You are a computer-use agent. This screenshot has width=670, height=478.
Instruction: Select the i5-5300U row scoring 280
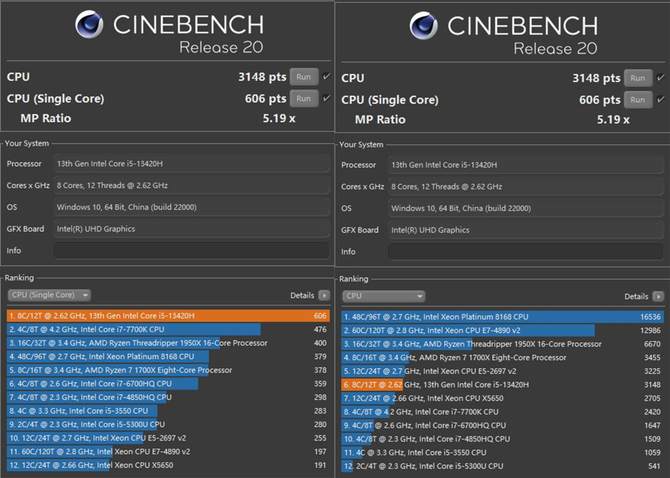pos(168,424)
